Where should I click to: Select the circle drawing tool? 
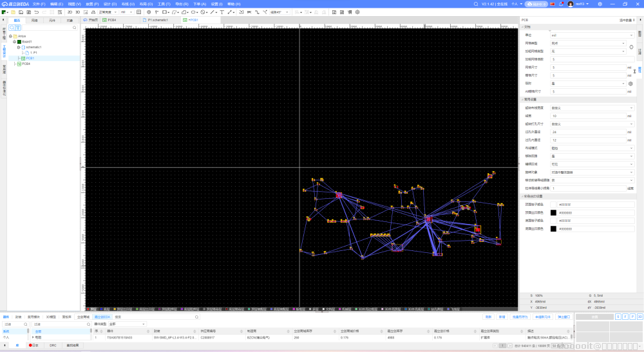(203, 12)
